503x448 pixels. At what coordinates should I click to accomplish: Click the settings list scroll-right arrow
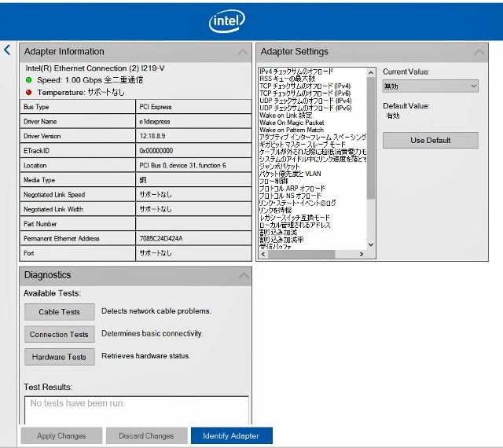click(x=362, y=254)
